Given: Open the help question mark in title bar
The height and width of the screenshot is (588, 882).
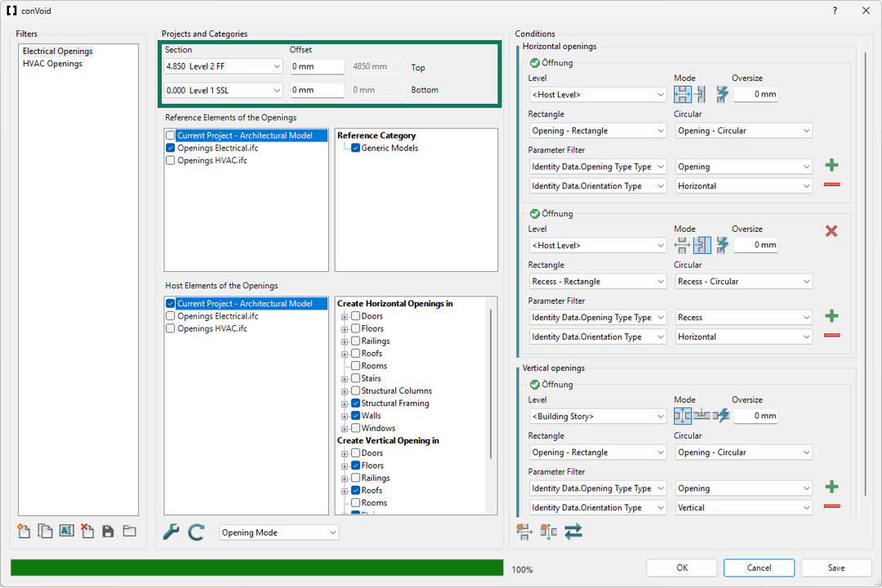Looking at the screenshot, I should coord(835,11).
